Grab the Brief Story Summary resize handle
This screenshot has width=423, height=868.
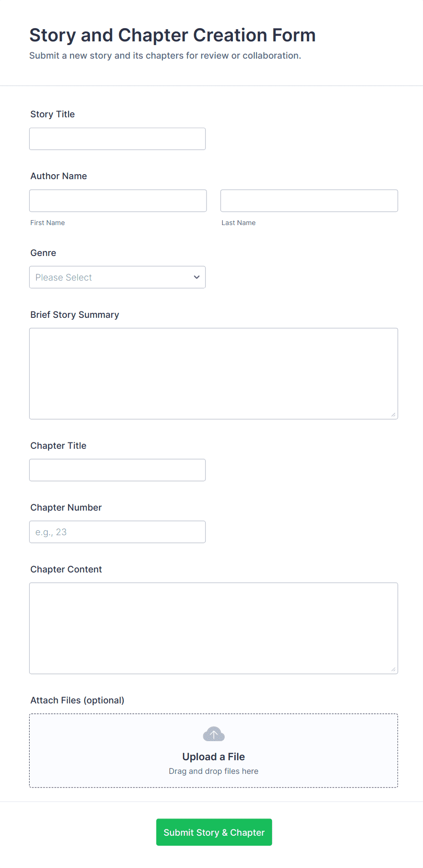pyautogui.click(x=393, y=414)
